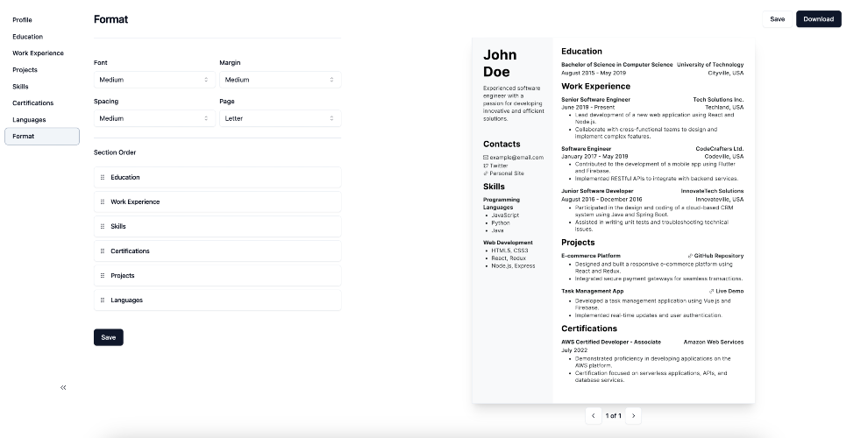The image size is (868, 438).
Task: Go to next resume preview page
Action: [633, 416]
